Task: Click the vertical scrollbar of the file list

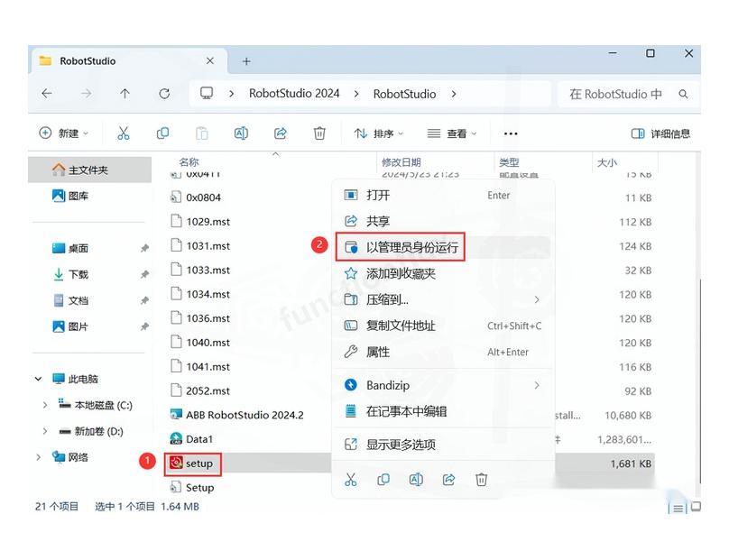Action: point(700,381)
